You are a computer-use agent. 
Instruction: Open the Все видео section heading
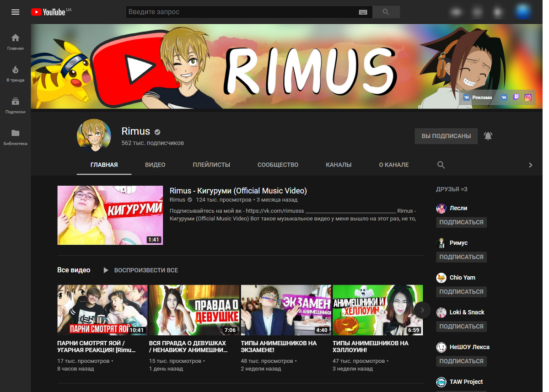(x=74, y=270)
